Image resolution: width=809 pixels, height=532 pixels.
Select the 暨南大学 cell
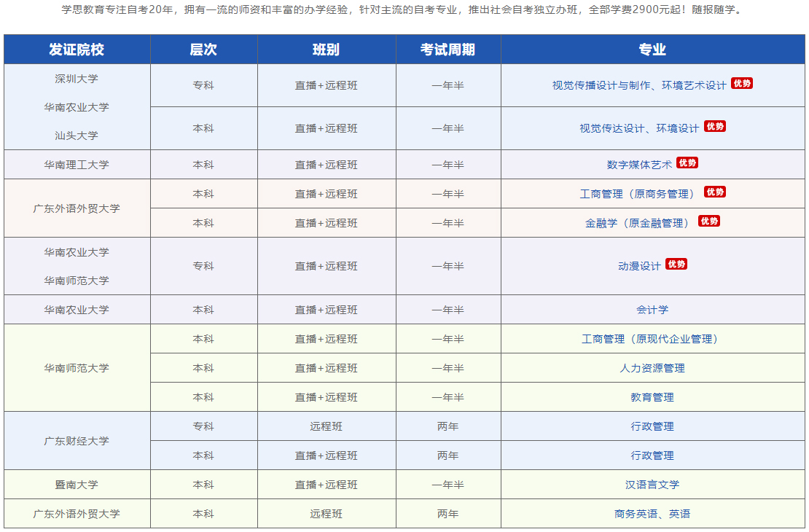pos(77,485)
